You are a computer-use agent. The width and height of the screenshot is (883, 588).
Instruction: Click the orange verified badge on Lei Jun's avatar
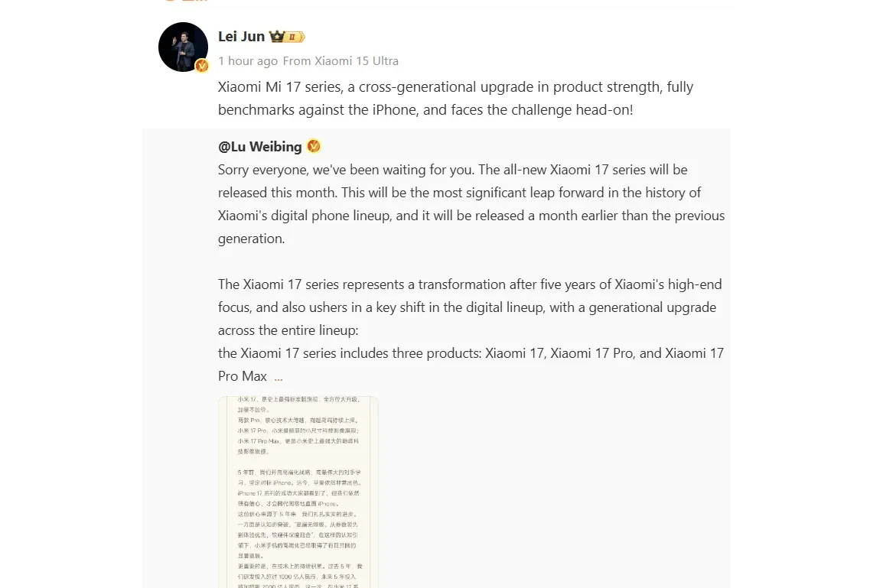(x=202, y=67)
